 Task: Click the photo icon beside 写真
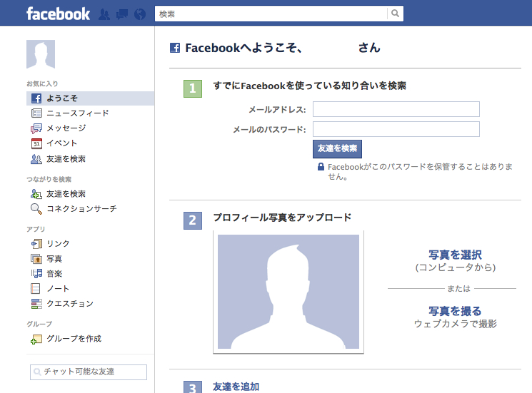click(36, 259)
